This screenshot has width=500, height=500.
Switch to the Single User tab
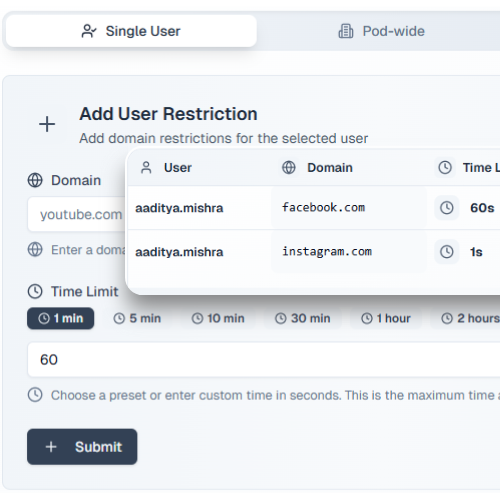(x=131, y=31)
